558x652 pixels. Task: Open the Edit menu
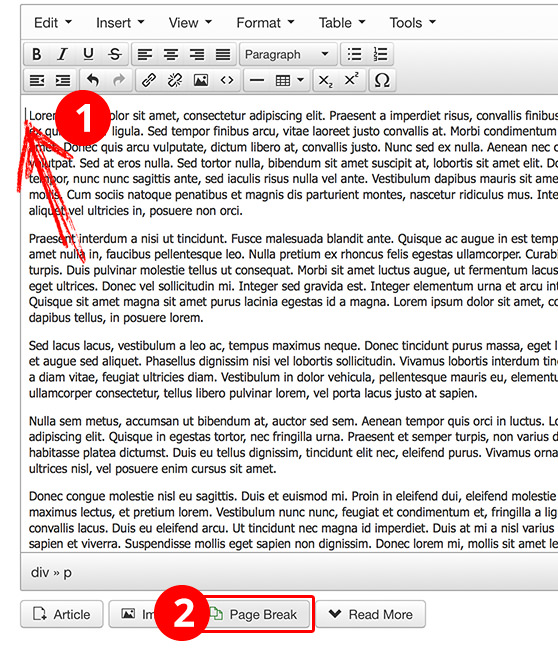[x=52, y=22]
